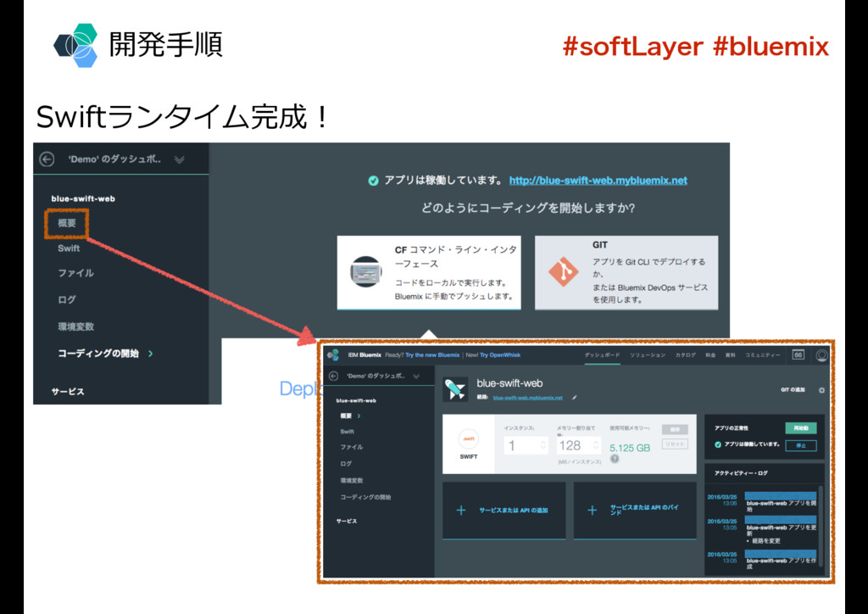
Task: Click the green check icon in アプリの正常性 panel
Action: 718,444
